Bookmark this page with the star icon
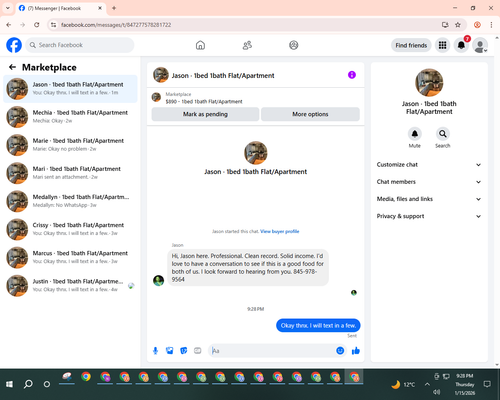This screenshot has height=400, width=500. coord(458,25)
